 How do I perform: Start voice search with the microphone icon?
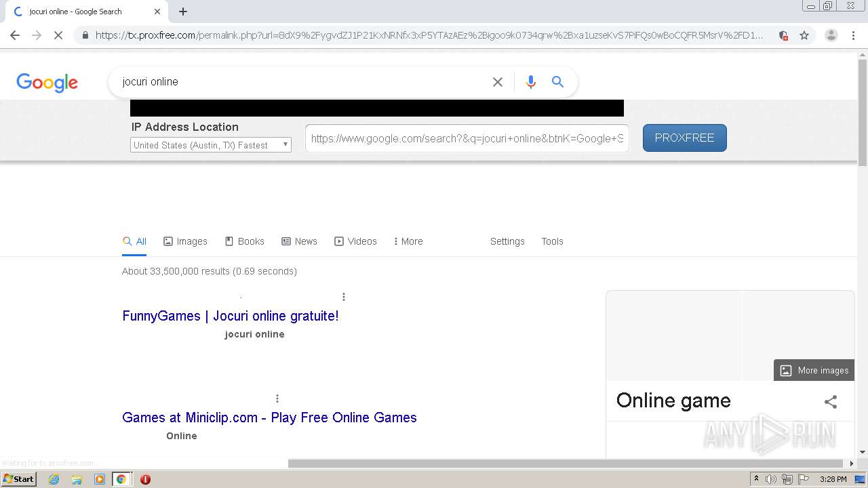(531, 82)
